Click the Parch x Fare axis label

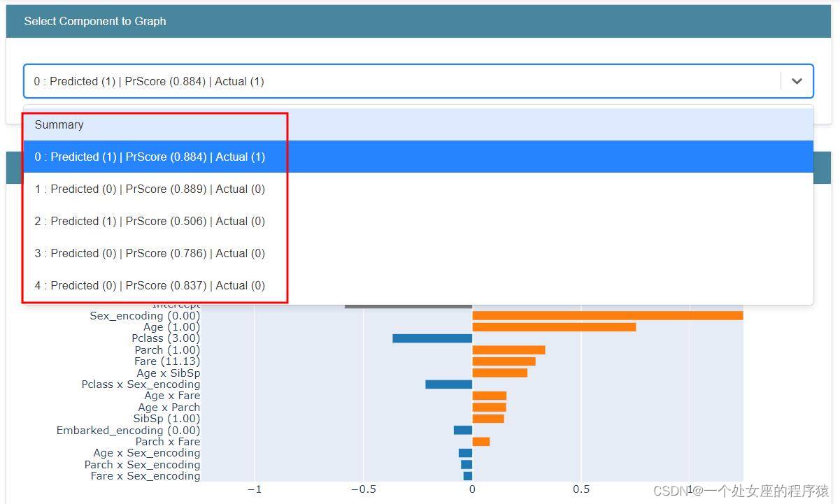tap(168, 442)
